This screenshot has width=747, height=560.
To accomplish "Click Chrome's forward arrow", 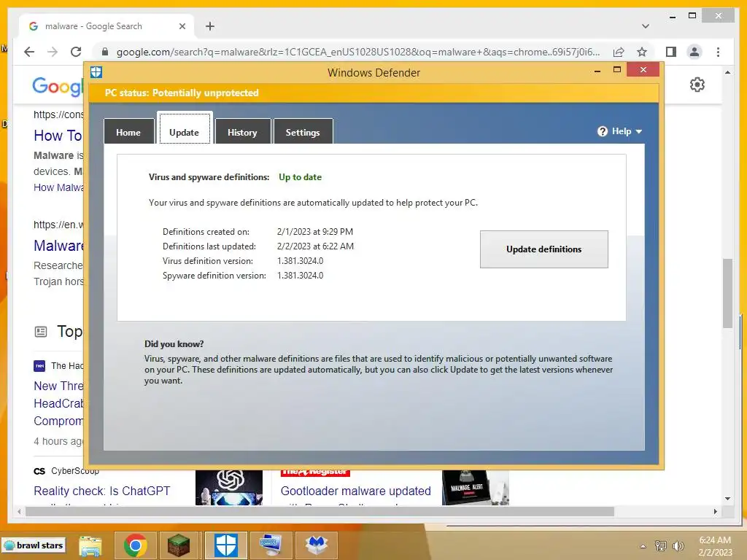I will coord(53,52).
